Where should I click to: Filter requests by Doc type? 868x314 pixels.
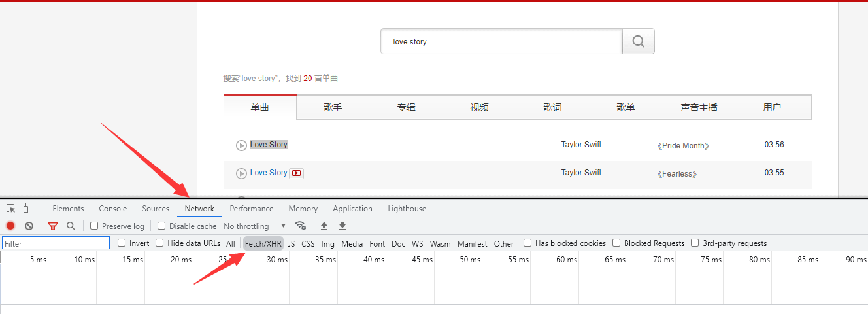(x=399, y=243)
